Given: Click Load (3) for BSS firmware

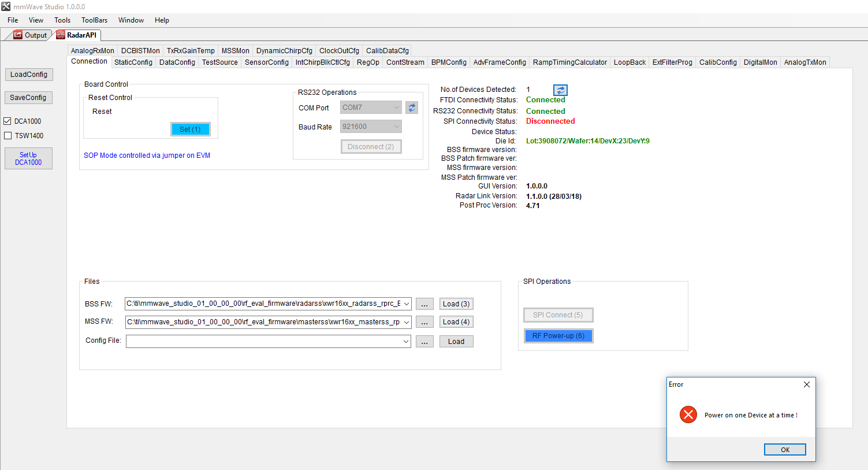Looking at the screenshot, I should pos(456,304).
